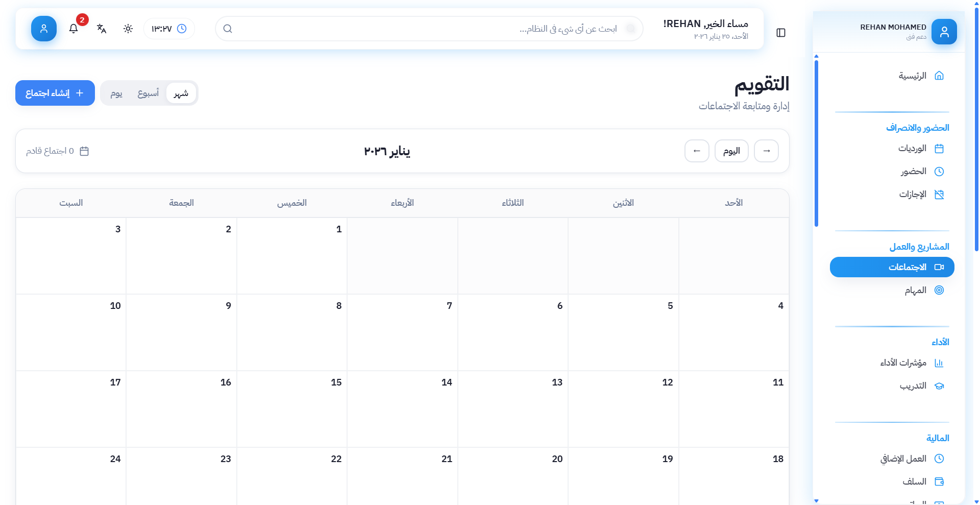Open مؤشرات الأداء performance indicators page
The width and height of the screenshot is (980, 505).
coord(903,363)
